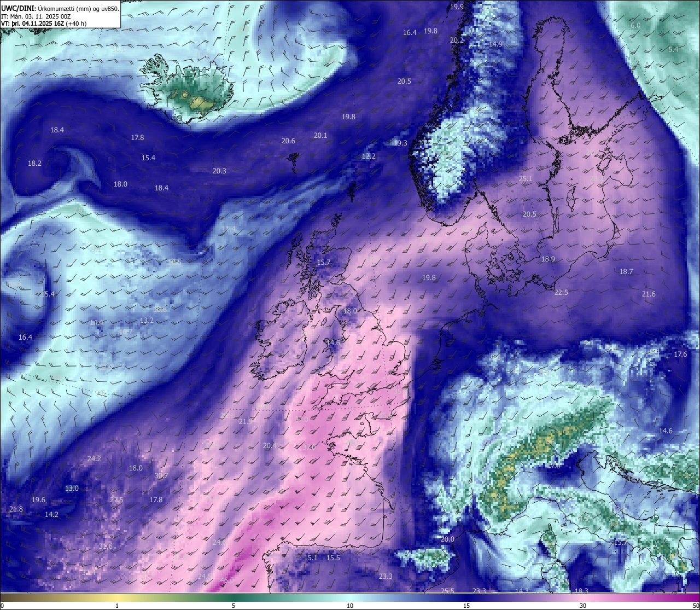Click the 5 tick on the colour scale

(234, 606)
